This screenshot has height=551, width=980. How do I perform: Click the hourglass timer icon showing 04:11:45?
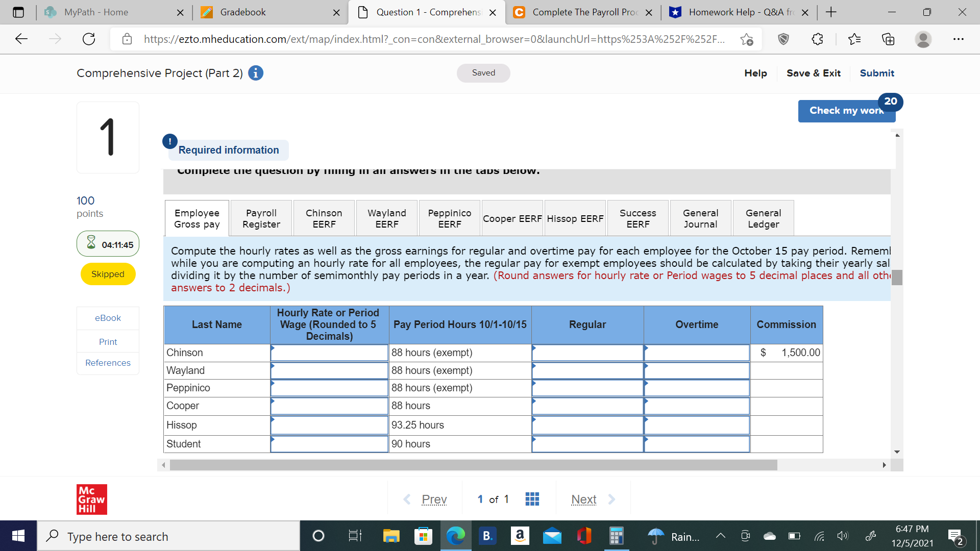[x=92, y=244]
